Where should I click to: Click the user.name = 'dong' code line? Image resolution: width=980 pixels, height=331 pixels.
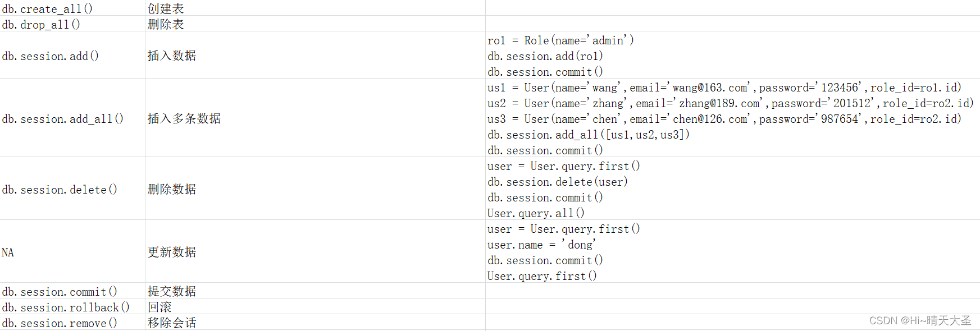[541, 245]
